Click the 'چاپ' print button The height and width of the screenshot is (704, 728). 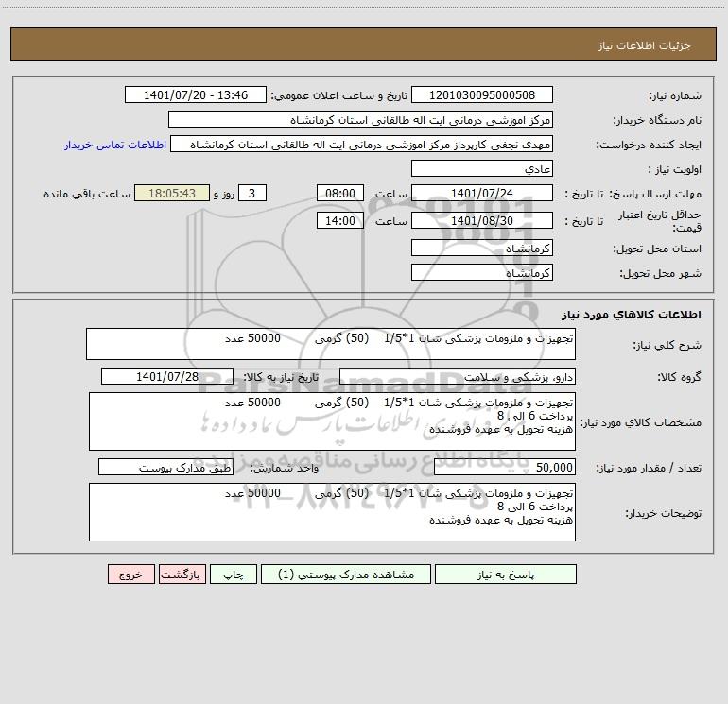coord(234,575)
